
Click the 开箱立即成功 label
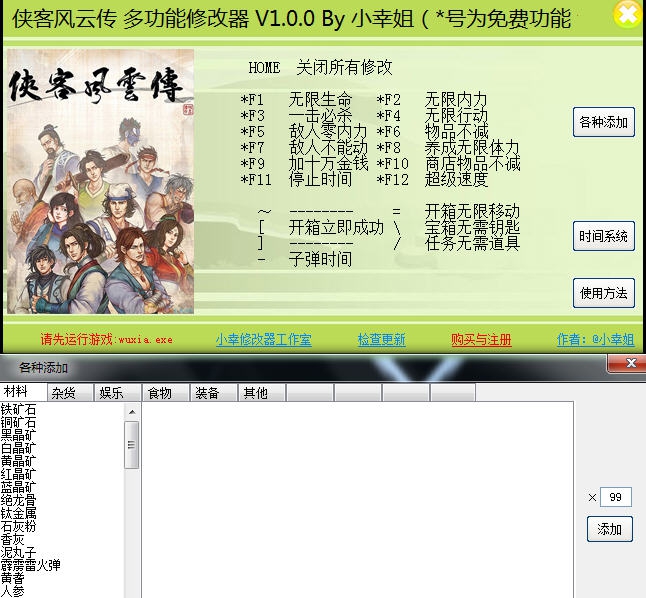[336, 227]
